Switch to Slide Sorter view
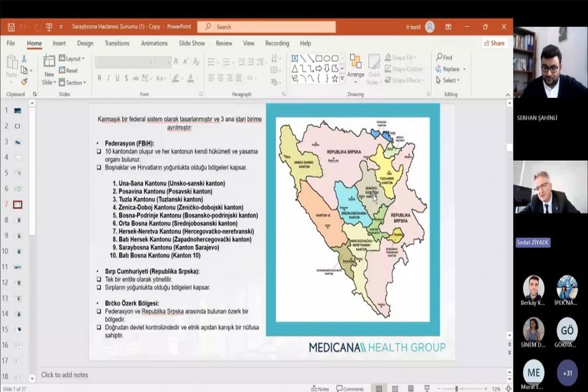The image size is (588, 392). click(x=395, y=389)
